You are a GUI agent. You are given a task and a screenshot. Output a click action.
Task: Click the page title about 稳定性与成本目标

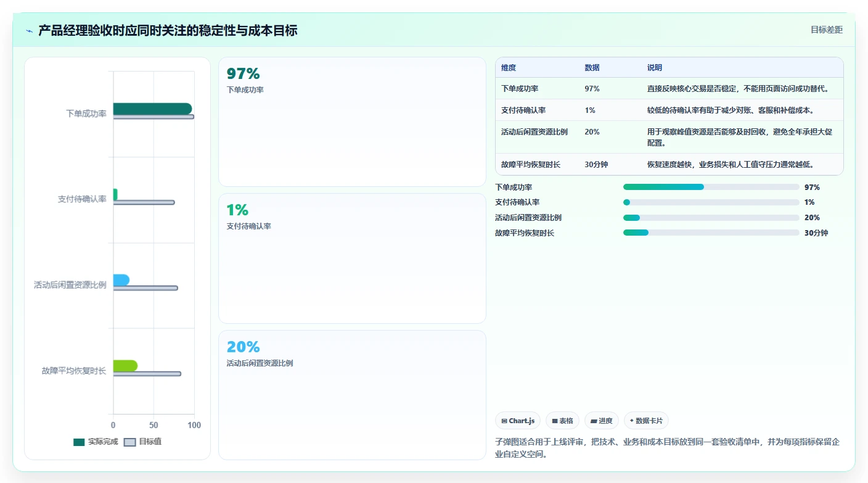[x=168, y=30]
